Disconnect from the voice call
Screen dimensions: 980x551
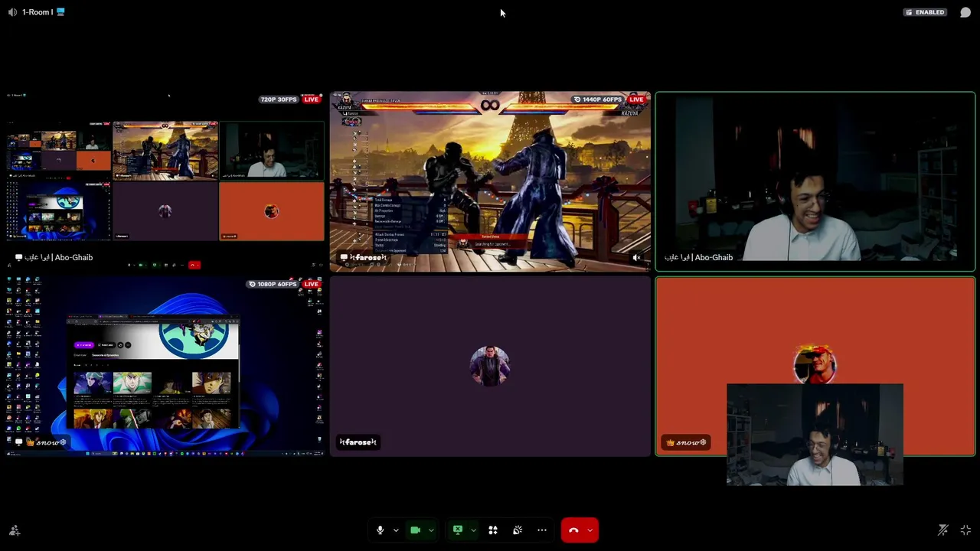click(573, 530)
